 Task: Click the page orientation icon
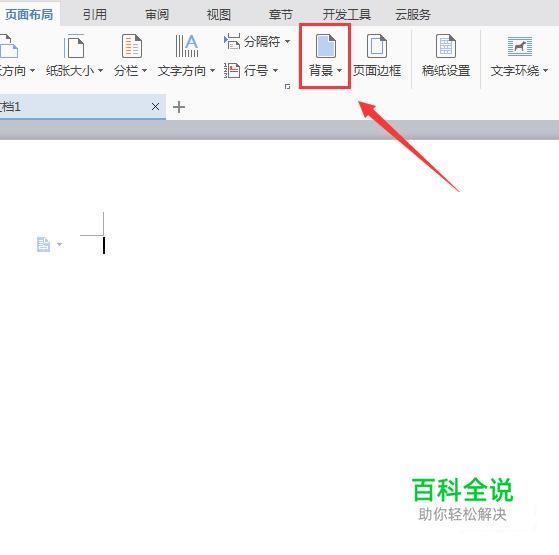click(x=8, y=46)
